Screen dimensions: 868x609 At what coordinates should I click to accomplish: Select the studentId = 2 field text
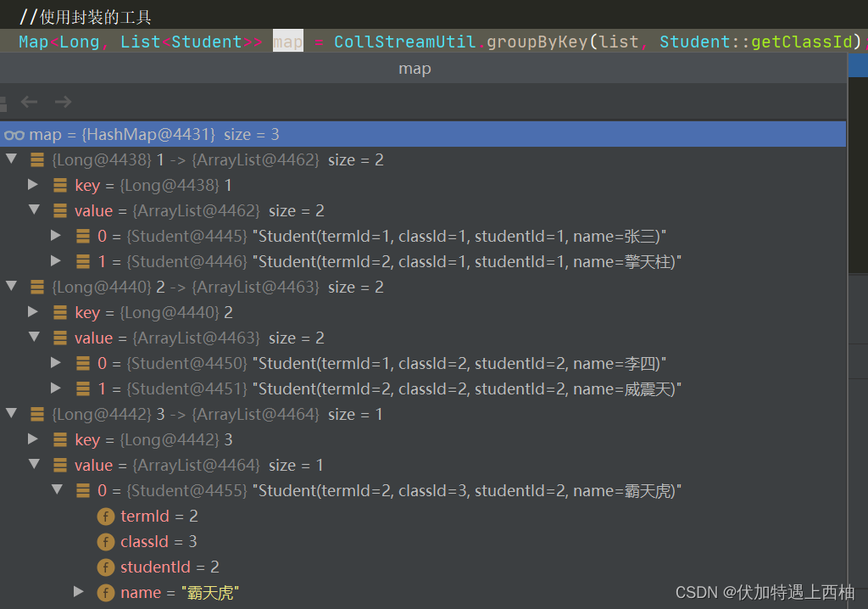click(x=170, y=567)
